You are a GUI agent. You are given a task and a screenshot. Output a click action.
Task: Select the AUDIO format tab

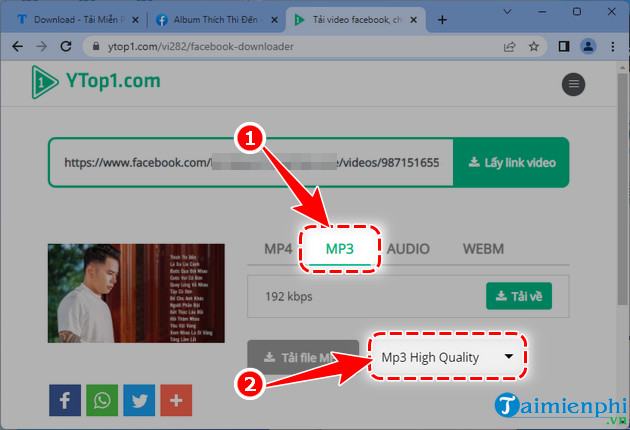click(408, 249)
